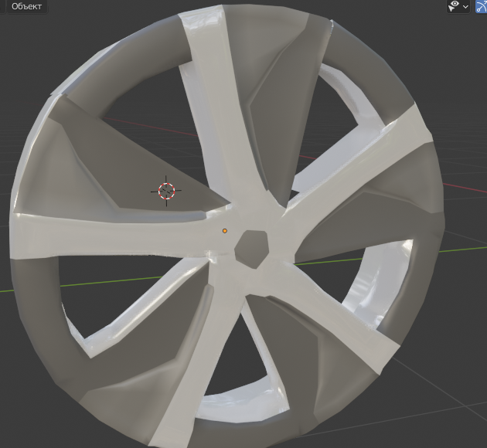
Task: Click the orange object origin dot
Action: 224,231
